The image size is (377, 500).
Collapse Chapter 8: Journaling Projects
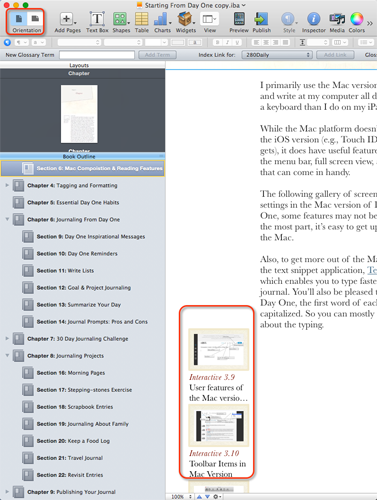[7, 356]
